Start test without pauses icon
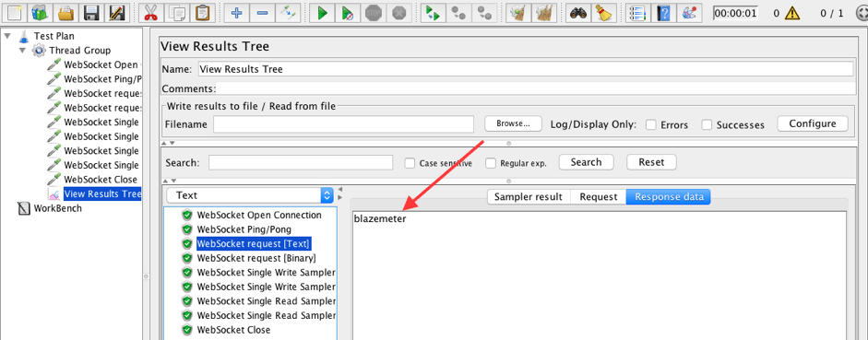 pyautogui.click(x=348, y=12)
